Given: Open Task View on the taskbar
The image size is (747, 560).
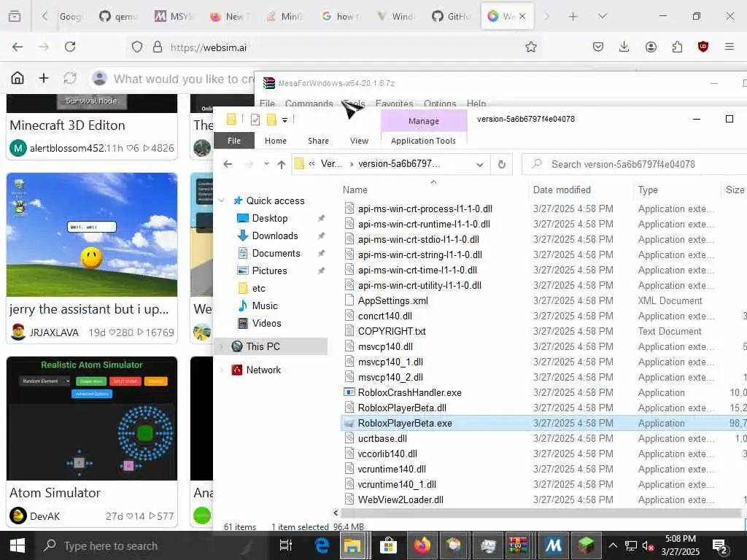Looking at the screenshot, I should (286, 545).
